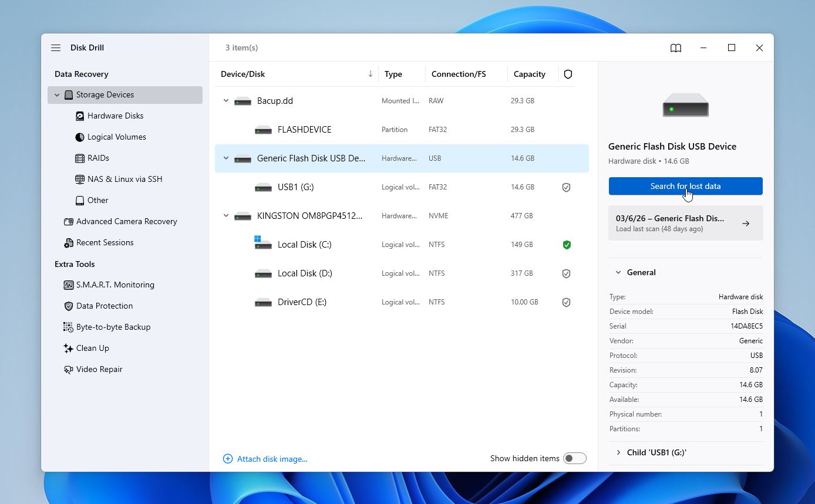Select the Local Disk (C:) volume name

pos(305,245)
